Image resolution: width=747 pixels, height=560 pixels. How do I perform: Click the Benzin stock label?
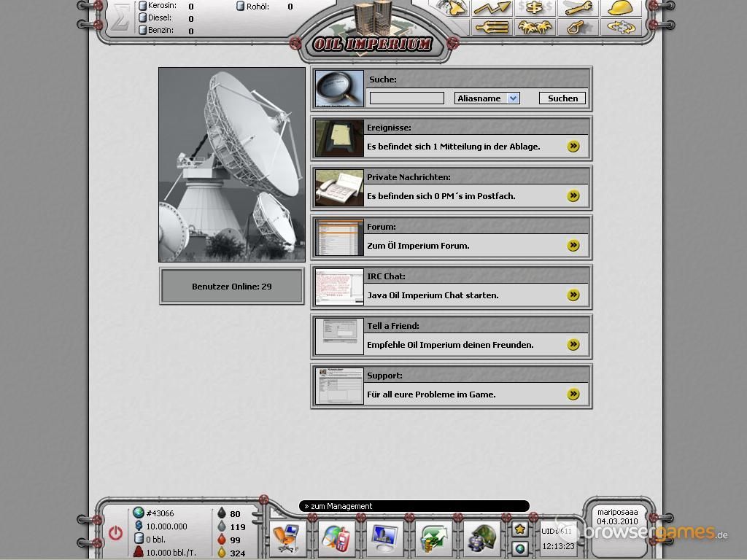click(160, 30)
